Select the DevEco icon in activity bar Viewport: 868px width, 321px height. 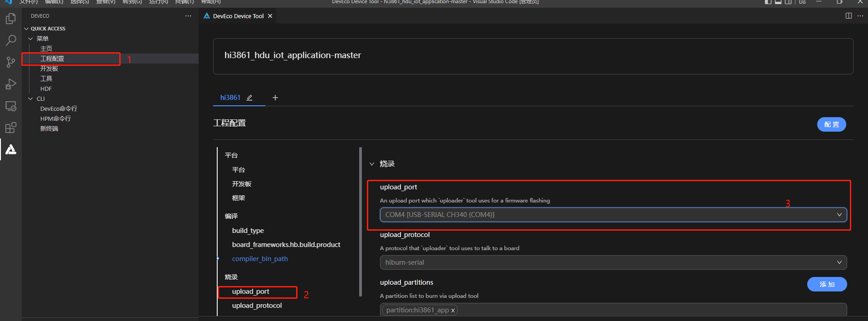pyautogui.click(x=11, y=149)
